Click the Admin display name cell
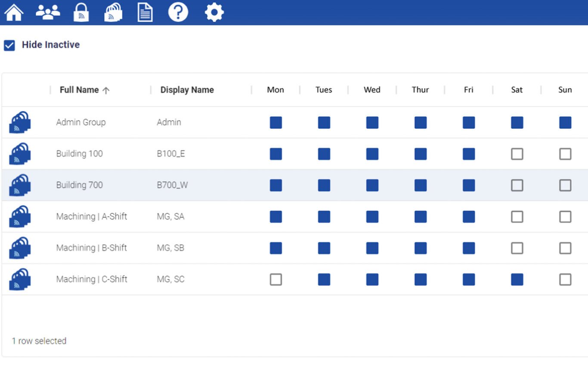Viewport: 588px width, 368px height. coord(169,122)
